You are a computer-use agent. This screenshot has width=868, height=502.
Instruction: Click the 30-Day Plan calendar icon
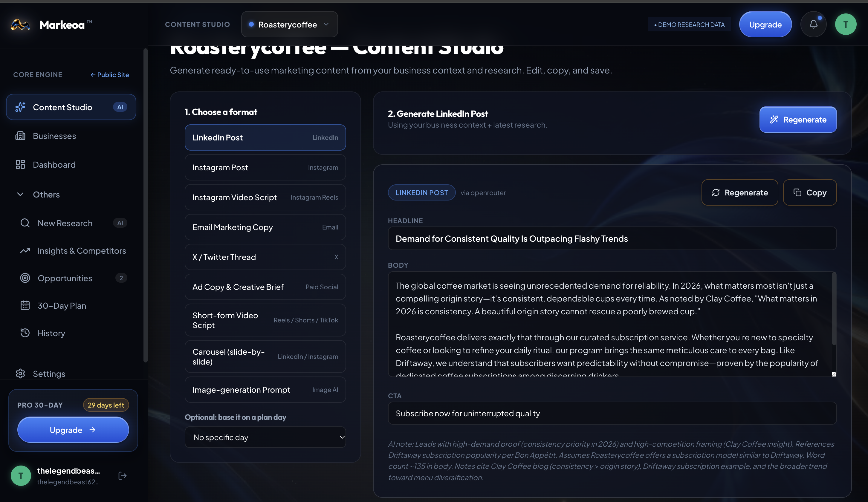pyautogui.click(x=25, y=305)
